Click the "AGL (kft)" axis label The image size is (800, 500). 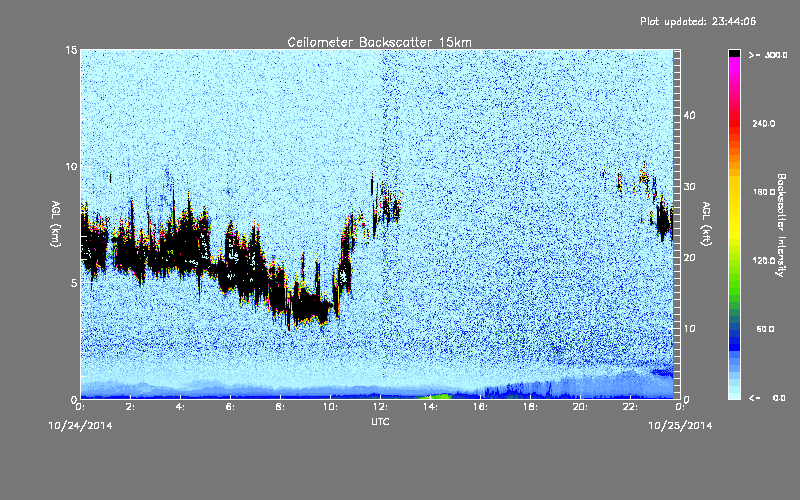(x=706, y=224)
